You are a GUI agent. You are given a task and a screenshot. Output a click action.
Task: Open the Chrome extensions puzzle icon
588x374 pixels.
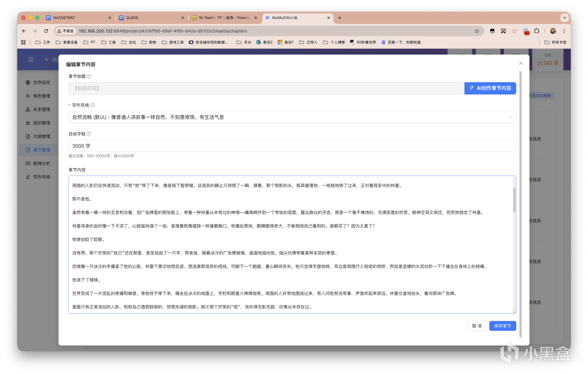[537, 31]
